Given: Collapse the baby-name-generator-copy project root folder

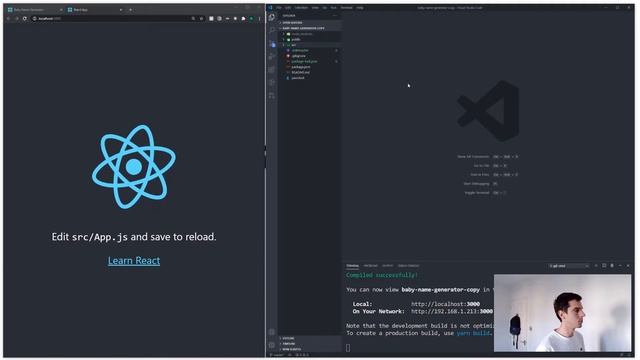Looking at the screenshot, I should pyautogui.click(x=310, y=28).
